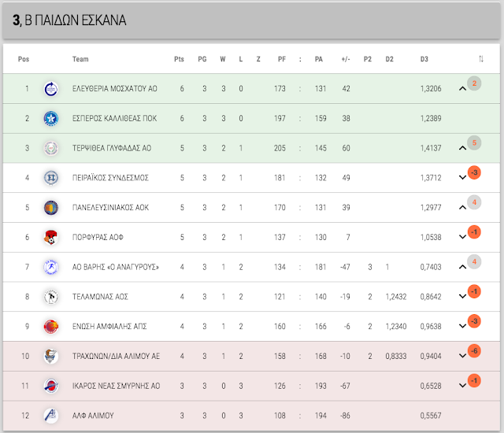The height and width of the screenshot is (433, 504).
Task: Click the ΕΣΠΕΡΟΣ ΚΑΛΛΙΘΕΑΣ star logo
Action: coord(50,119)
